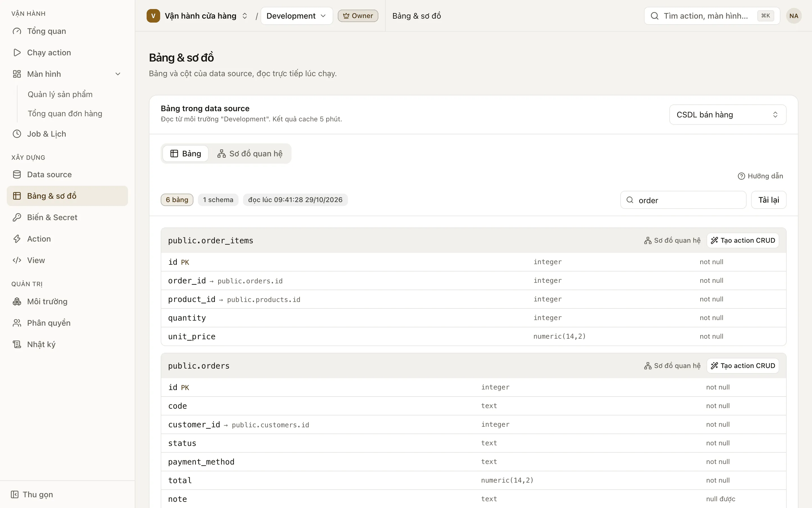
Task: Open CSDL bán hàng data source selector
Action: click(x=727, y=115)
